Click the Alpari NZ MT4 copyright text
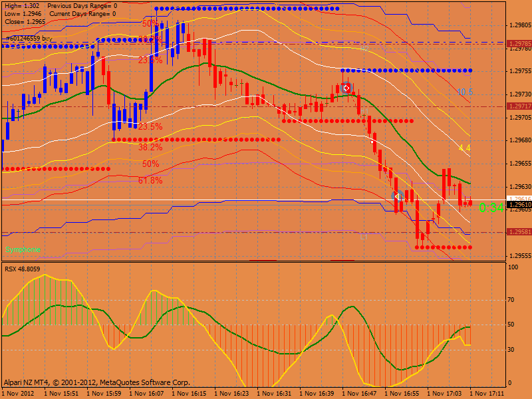532x399 pixels. coord(96,383)
